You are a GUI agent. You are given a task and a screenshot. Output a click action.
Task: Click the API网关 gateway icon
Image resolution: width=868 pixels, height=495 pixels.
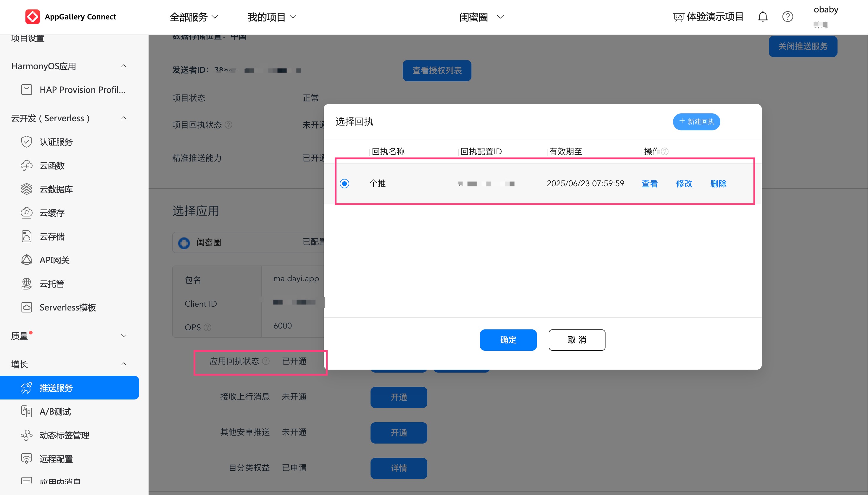click(27, 260)
